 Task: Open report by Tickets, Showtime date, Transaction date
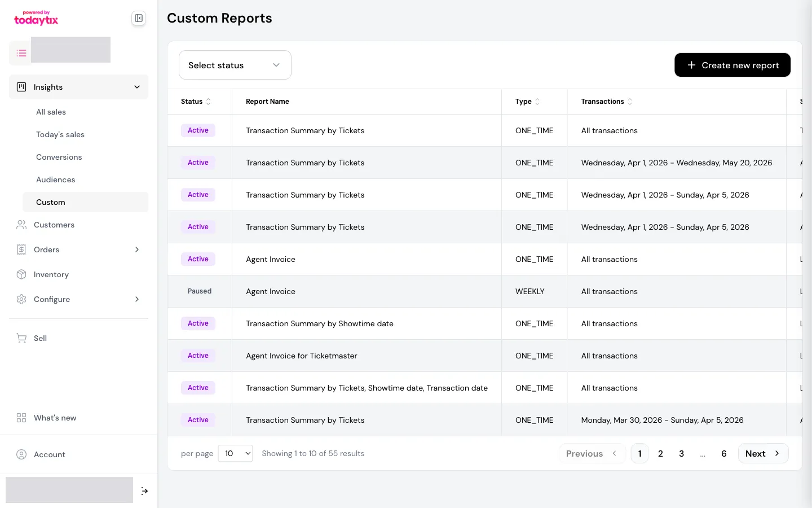pos(367,388)
